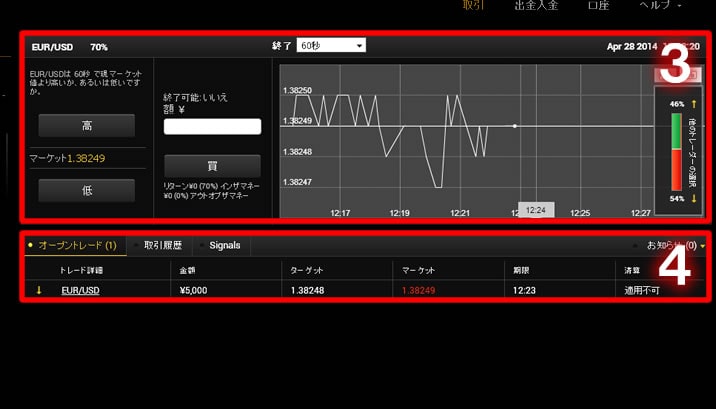The height and width of the screenshot is (409, 716).
Task: Click the 12:23 expiry cell
Action: tap(524, 290)
